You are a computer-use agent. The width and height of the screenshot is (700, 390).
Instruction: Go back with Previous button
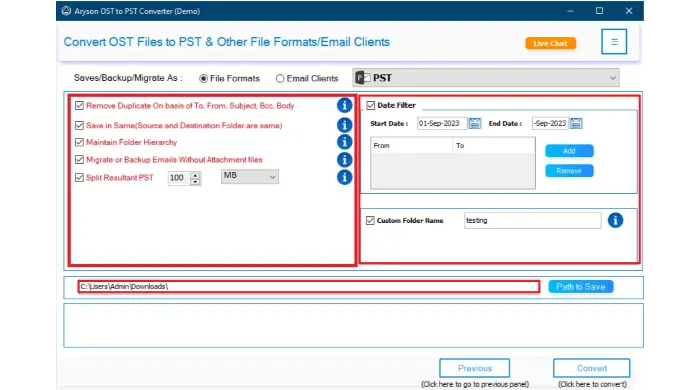(x=475, y=368)
